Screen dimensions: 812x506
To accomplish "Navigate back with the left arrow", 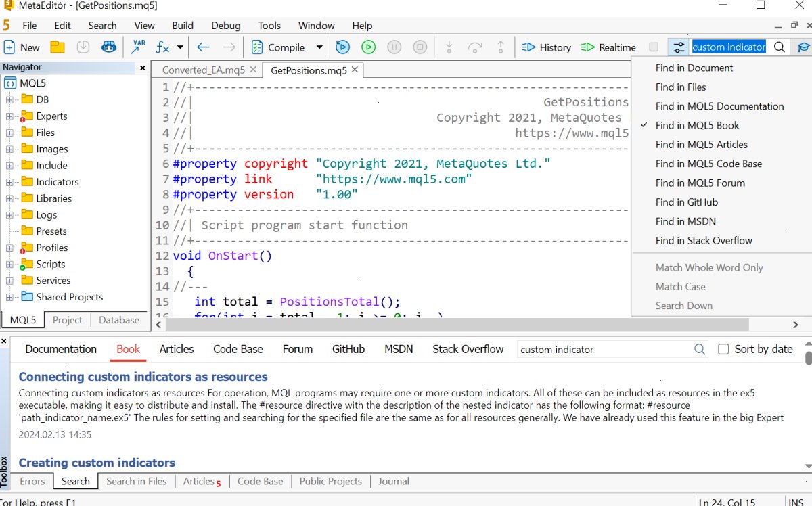I will (203, 47).
